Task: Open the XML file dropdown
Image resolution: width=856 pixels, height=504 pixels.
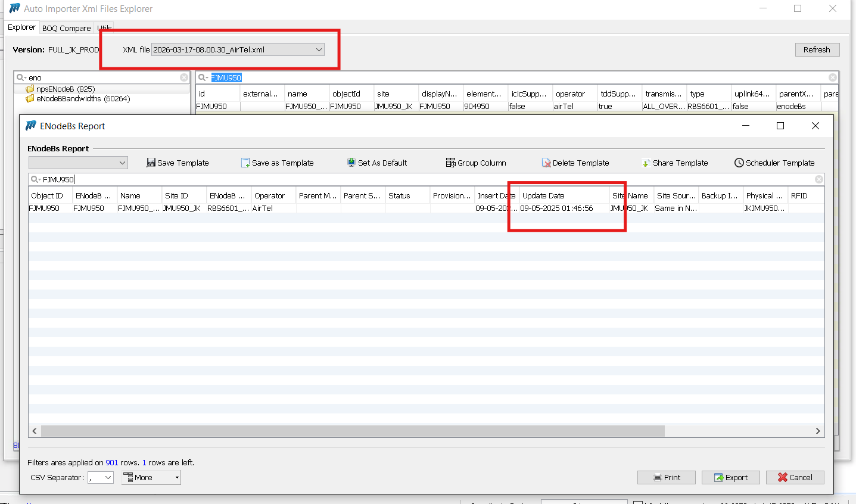Action: coord(319,50)
